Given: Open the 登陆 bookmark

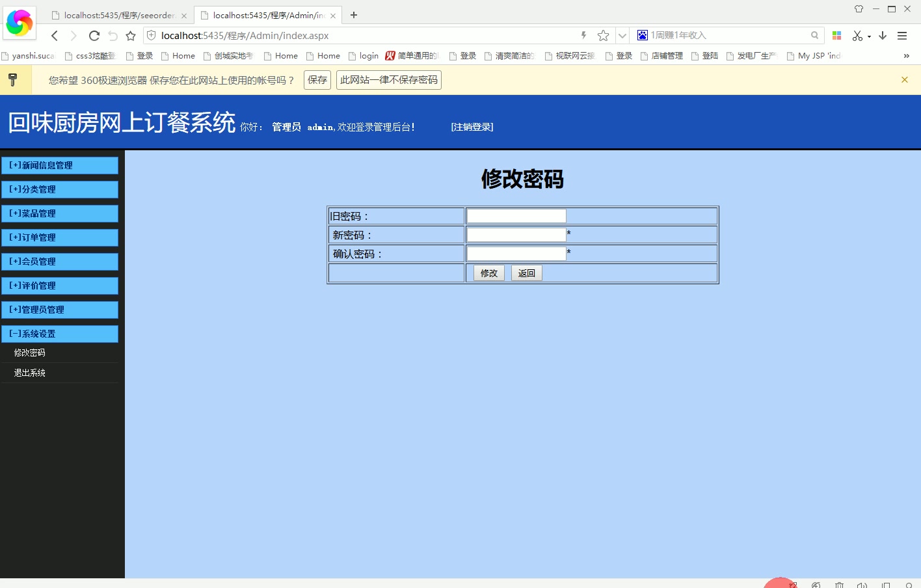Looking at the screenshot, I should 704,56.
